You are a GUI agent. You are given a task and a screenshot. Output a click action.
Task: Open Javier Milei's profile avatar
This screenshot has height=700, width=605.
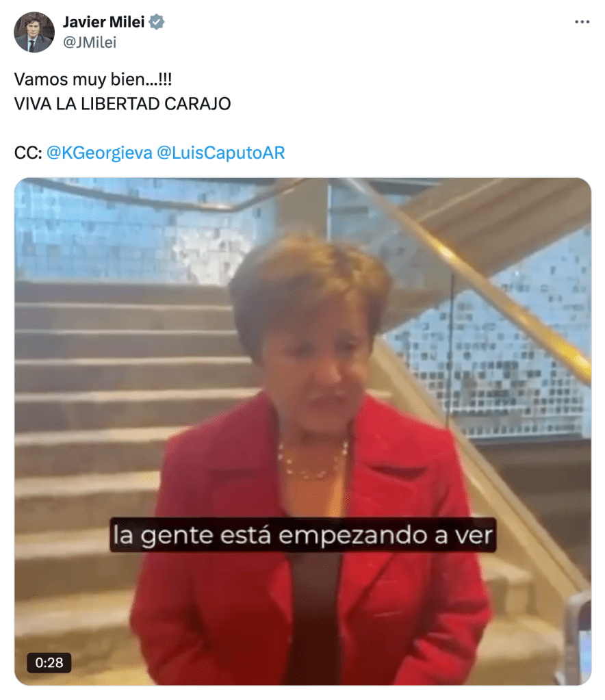34,32
